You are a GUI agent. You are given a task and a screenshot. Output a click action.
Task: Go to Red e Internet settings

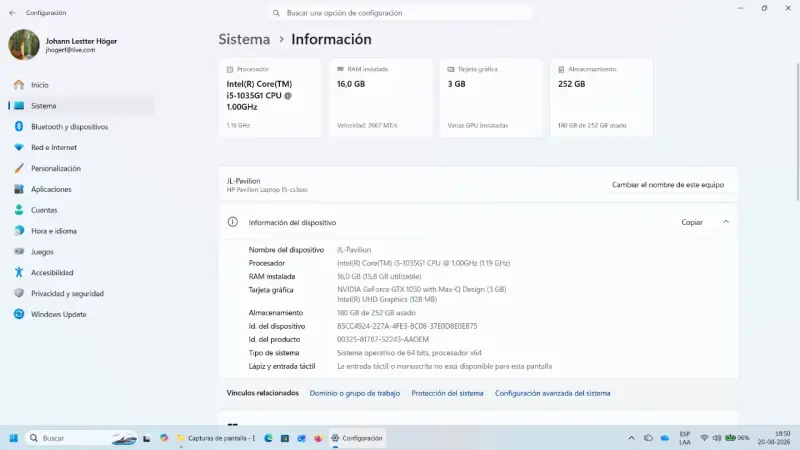click(x=54, y=147)
